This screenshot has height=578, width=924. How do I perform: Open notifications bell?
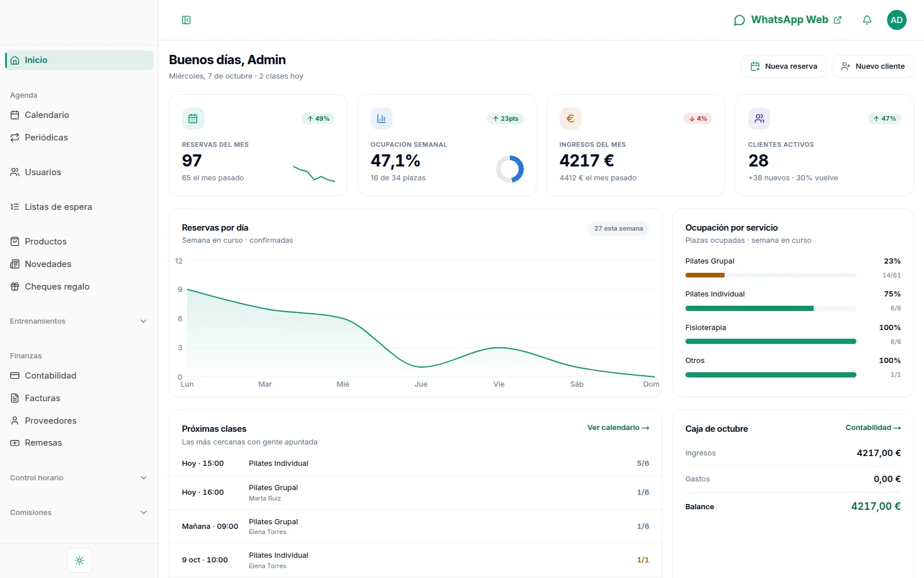867,20
